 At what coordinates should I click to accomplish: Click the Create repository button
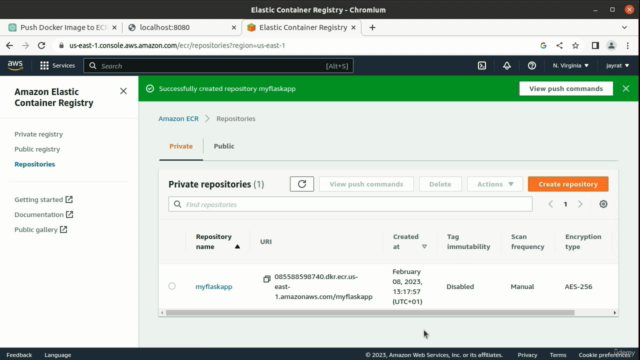point(568,184)
